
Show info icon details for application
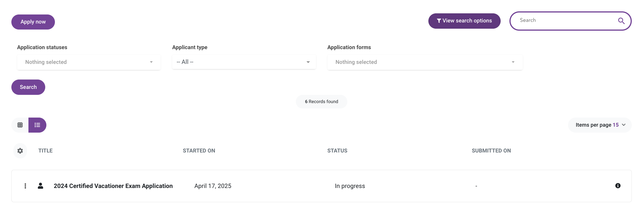[x=618, y=186]
